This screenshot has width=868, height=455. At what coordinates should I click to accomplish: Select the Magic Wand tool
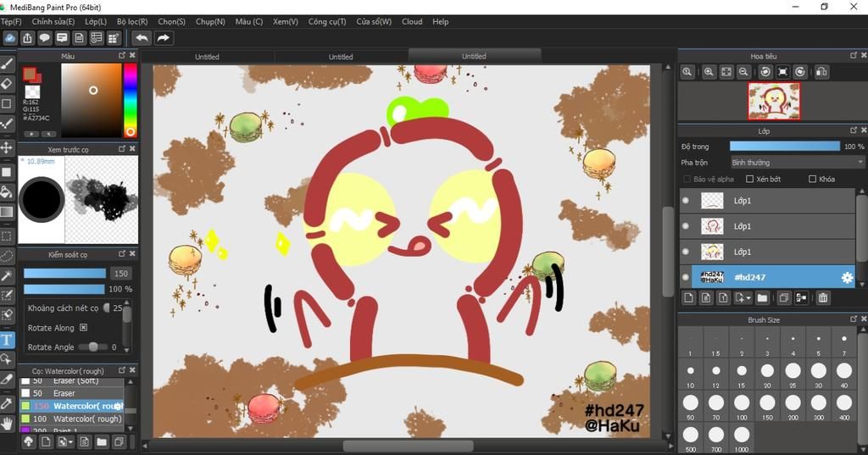[x=7, y=275]
